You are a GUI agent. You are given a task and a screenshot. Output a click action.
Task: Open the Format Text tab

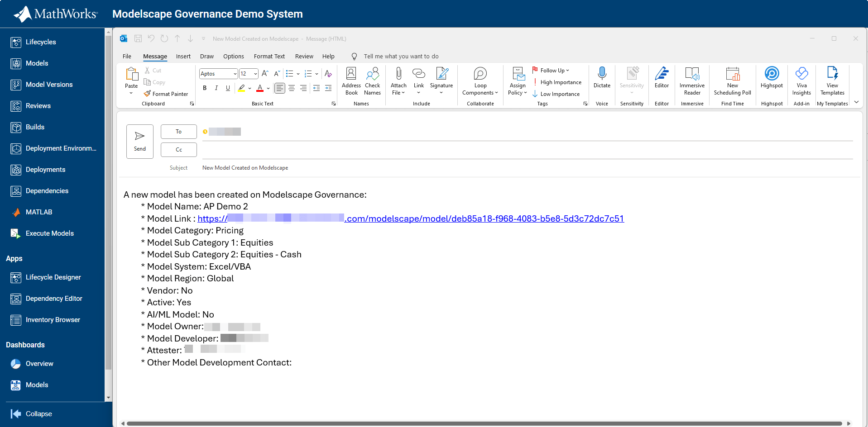pyautogui.click(x=269, y=56)
